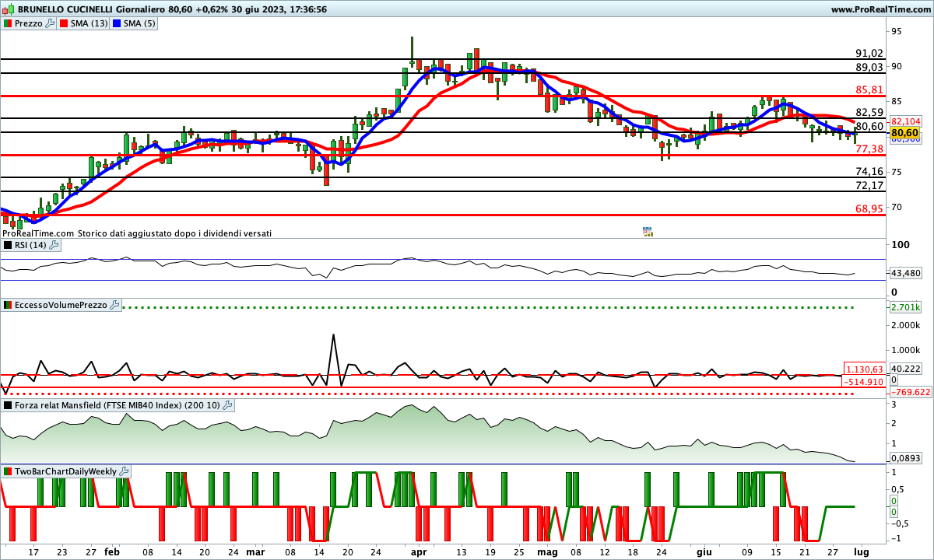Click the 91,02 resistance level label
The height and width of the screenshot is (560, 934).
pos(869,53)
